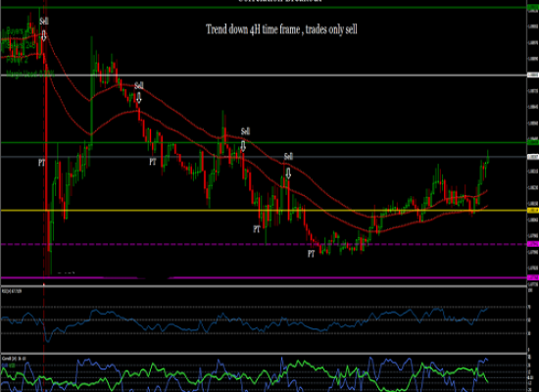Click the dashed purple line's axis price tag
Viewport: 539px width, 392px height.
[533, 244]
